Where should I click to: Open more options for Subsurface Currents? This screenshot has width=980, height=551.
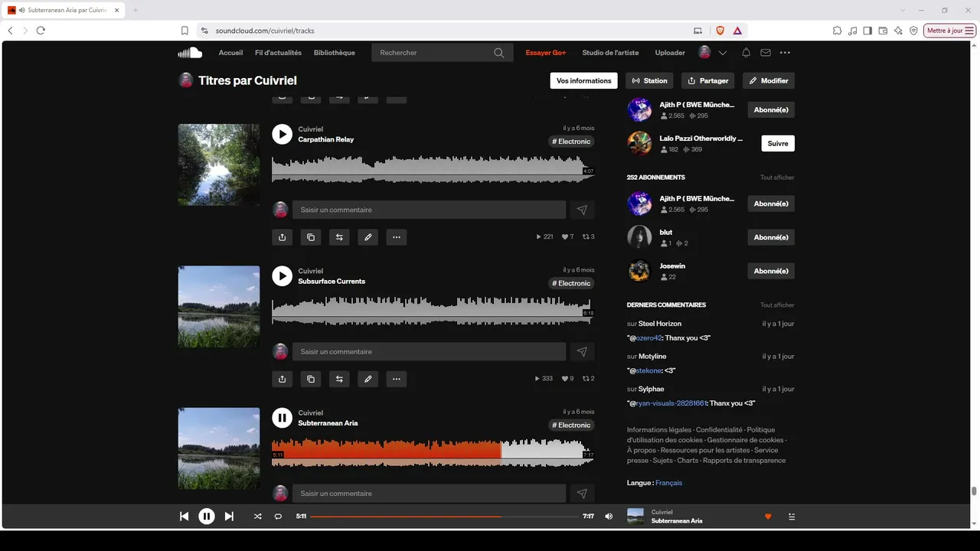397,379
